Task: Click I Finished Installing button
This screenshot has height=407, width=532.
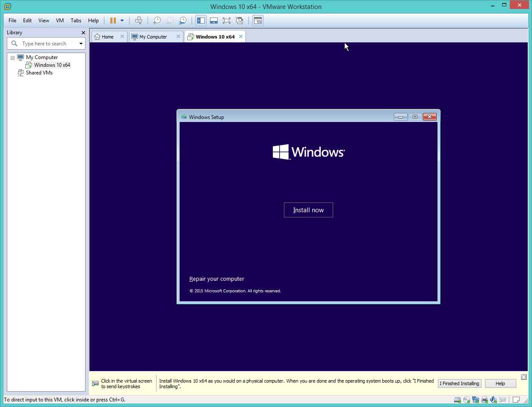Action: (x=459, y=383)
